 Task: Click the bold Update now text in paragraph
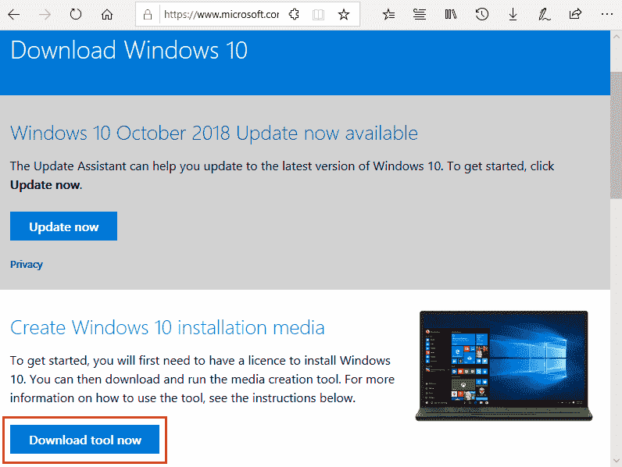click(x=46, y=185)
